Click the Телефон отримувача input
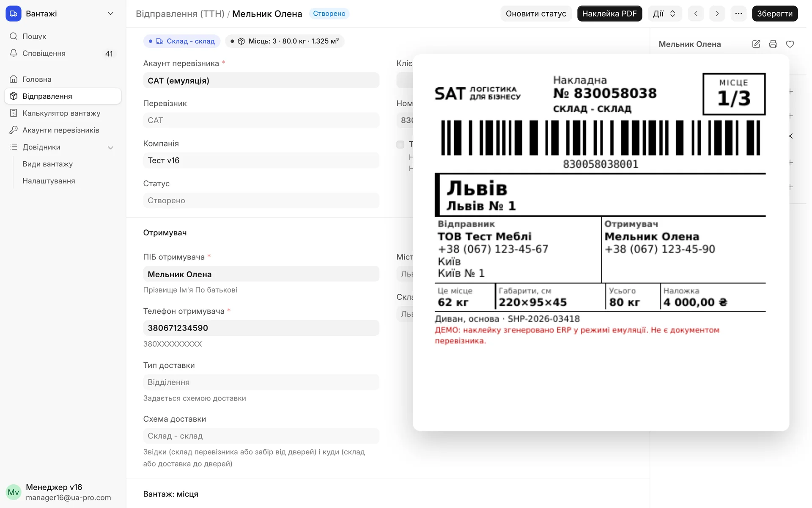This screenshot has width=812, height=508. [x=261, y=328]
